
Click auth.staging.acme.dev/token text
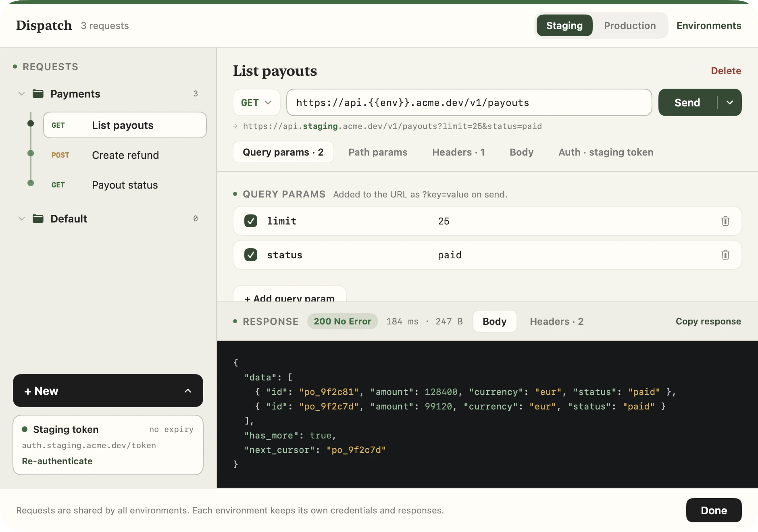point(89,445)
